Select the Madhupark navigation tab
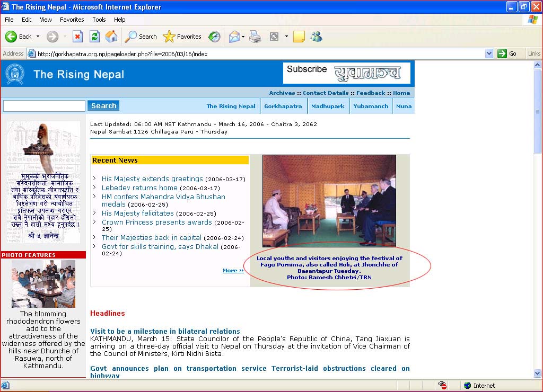The height and width of the screenshot is (392, 543). coord(328,106)
